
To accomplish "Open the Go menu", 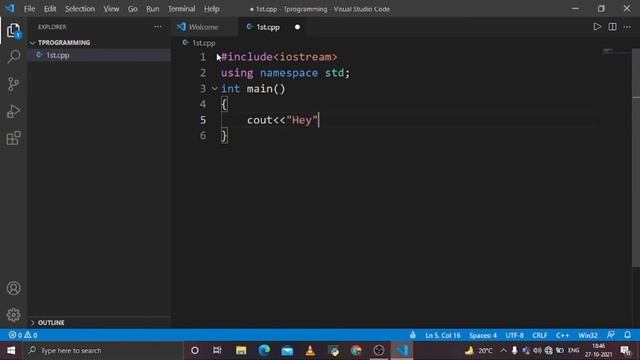I will click(x=133, y=9).
